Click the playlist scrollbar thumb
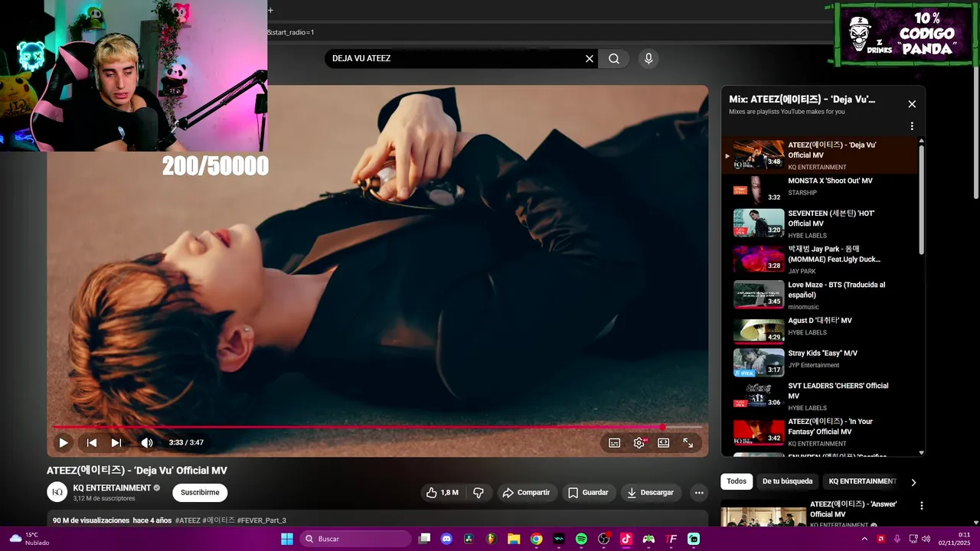The height and width of the screenshot is (551, 980). click(x=921, y=199)
